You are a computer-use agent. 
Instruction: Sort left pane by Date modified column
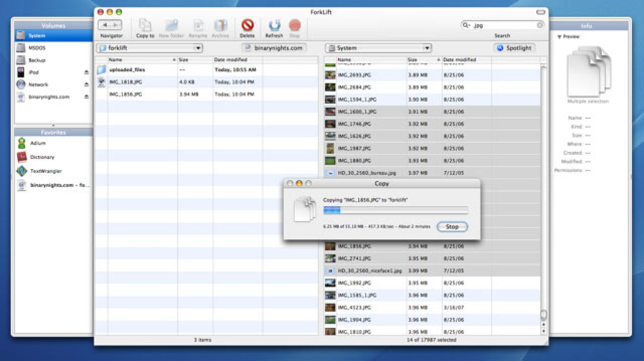point(230,60)
